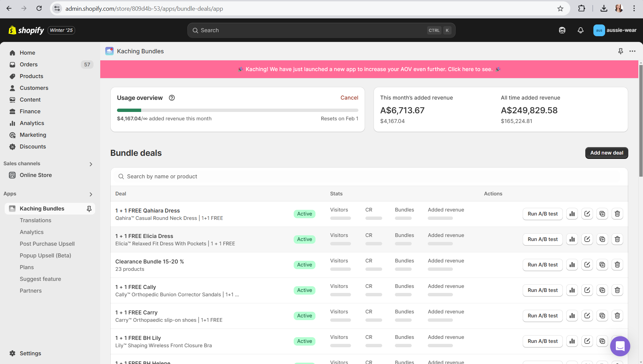643x364 pixels.
Task: Open the chat support bubble
Action: pyautogui.click(x=620, y=346)
